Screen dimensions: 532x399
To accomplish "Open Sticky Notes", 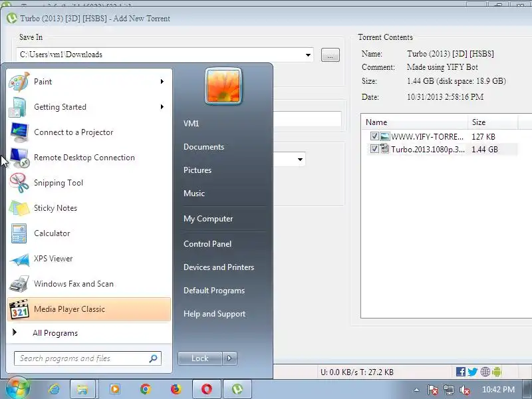I will (89, 208).
